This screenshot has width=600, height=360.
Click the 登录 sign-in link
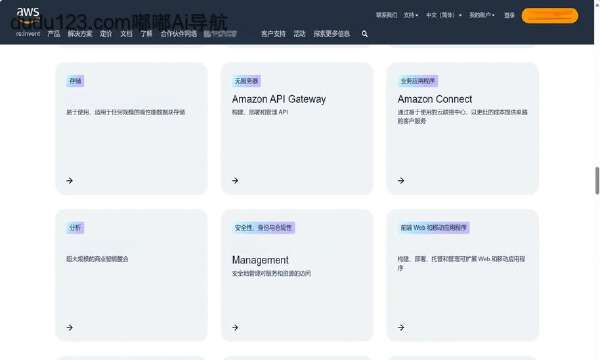(x=509, y=15)
